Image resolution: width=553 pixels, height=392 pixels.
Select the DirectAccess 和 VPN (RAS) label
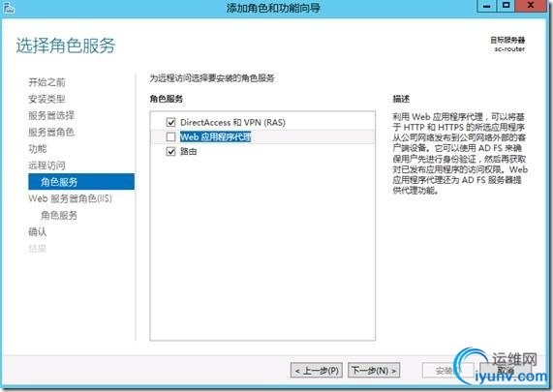[232, 122]
